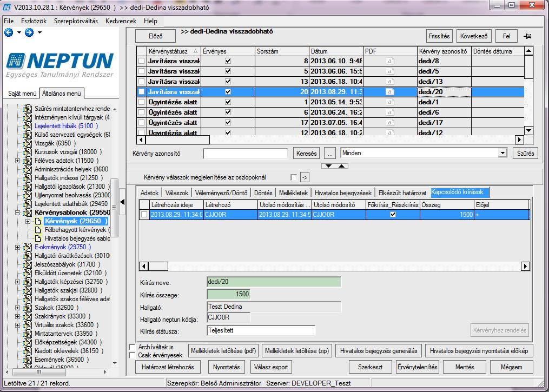Click the Kiírás státusza field
The width and height of the screenshot is (549, 392).
(261, 330)
